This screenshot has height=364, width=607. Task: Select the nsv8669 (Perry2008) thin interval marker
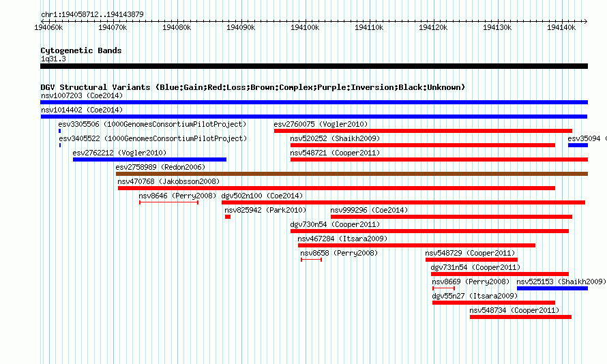click(443, 288)
